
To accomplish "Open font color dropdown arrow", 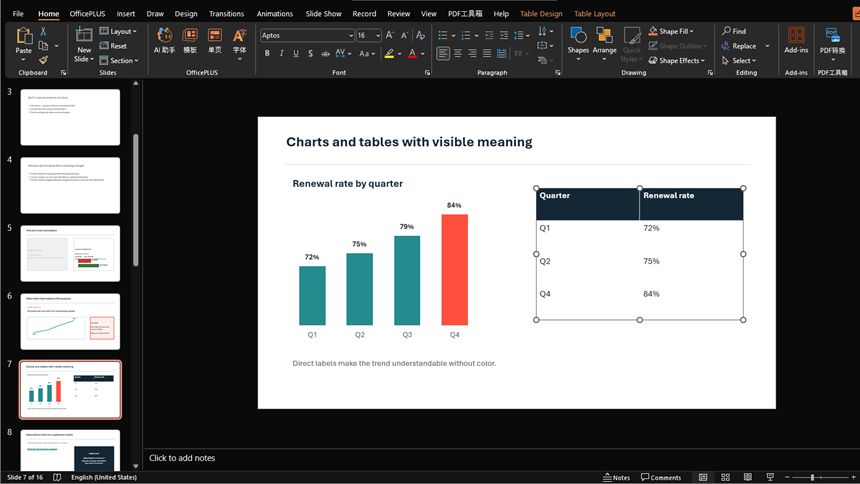I will [x=423, y=54].
